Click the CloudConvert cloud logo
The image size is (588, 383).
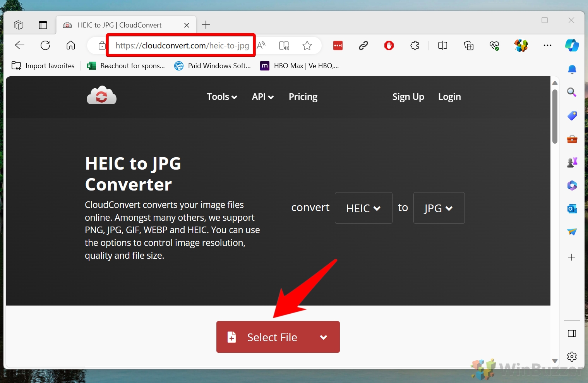(x=101, y=95)
